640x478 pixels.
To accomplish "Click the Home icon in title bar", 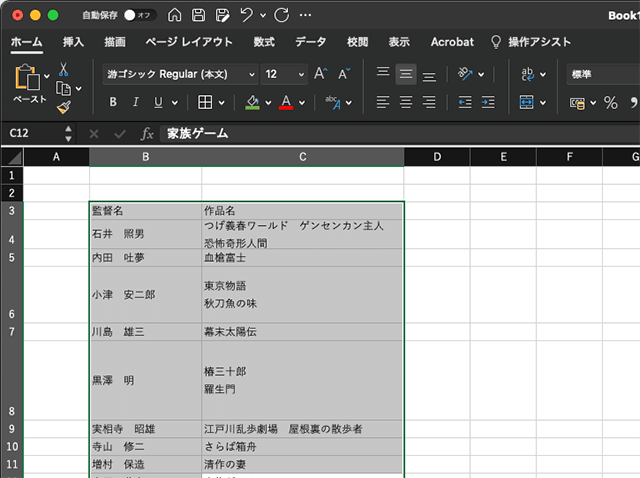I will pos(175,15).
